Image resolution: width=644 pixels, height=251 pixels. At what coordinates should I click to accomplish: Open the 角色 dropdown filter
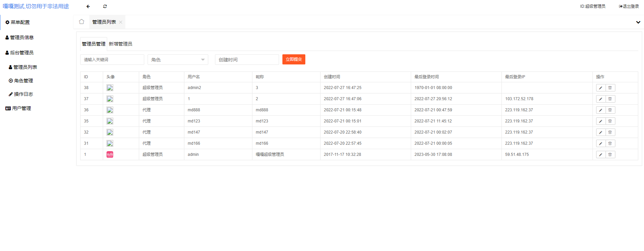(x=178, y=60)
